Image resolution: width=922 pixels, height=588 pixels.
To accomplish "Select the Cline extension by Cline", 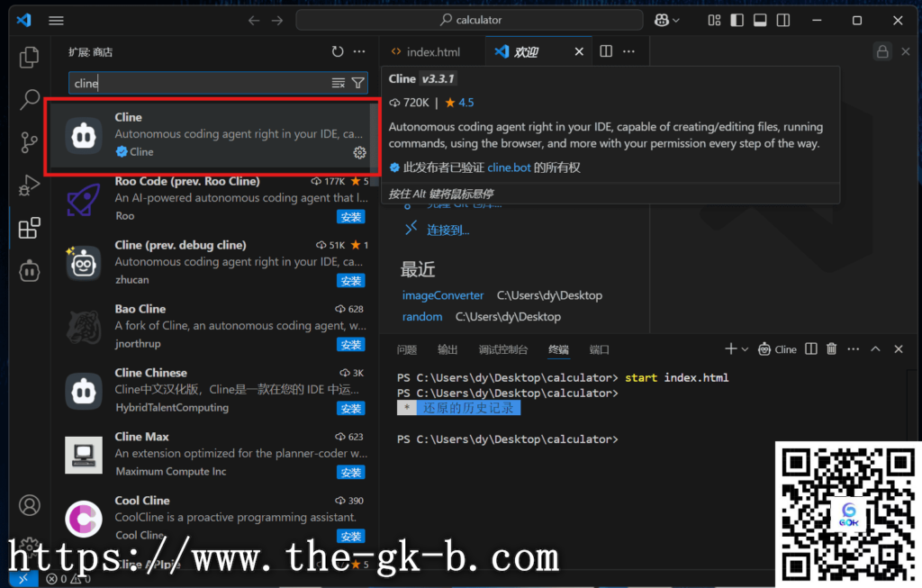I will click(x=212, y=136).
